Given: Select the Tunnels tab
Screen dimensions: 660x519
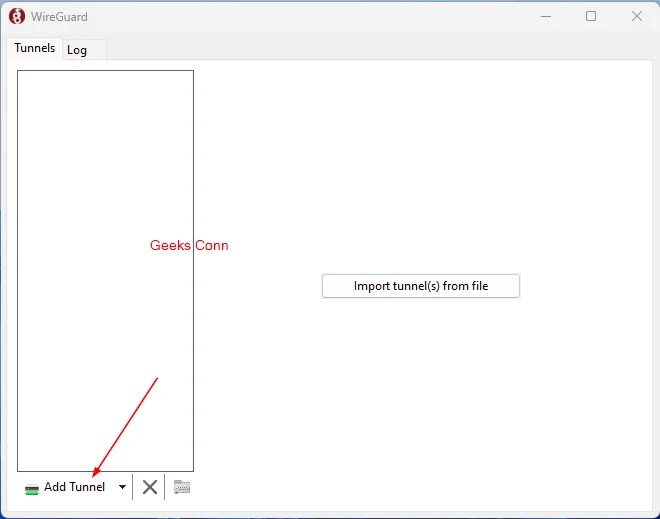Looking at the screenshot, I should (x=35, y=48).
